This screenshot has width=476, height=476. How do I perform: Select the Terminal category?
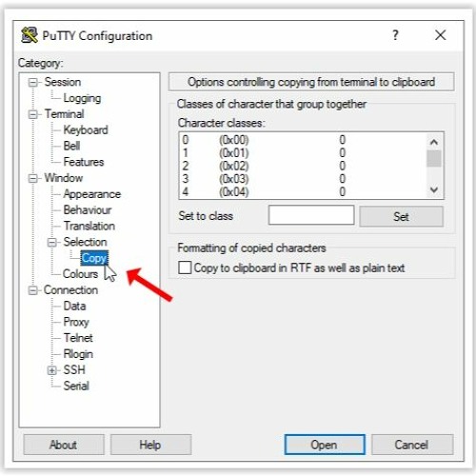(x=64, y=114)
